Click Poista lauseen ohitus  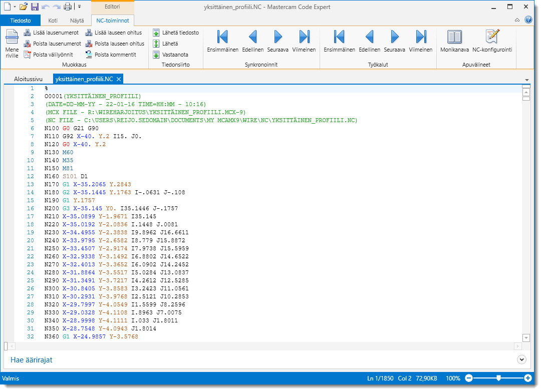point(115,44)
